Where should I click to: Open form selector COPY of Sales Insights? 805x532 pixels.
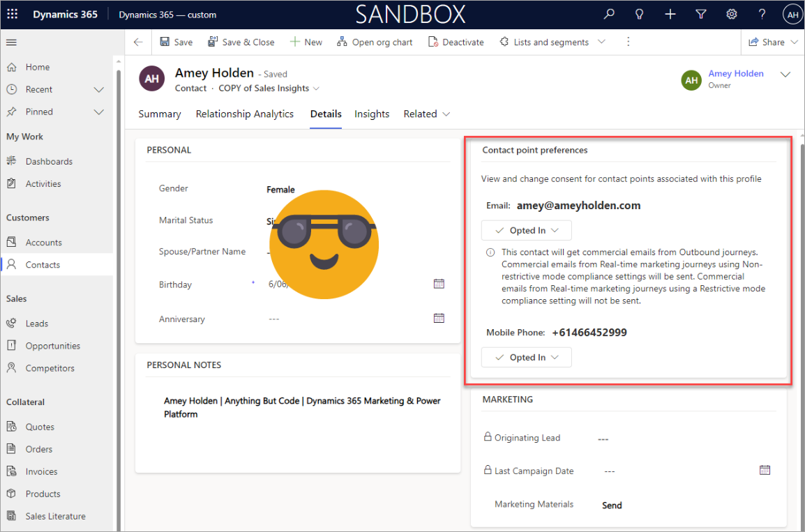269,89
